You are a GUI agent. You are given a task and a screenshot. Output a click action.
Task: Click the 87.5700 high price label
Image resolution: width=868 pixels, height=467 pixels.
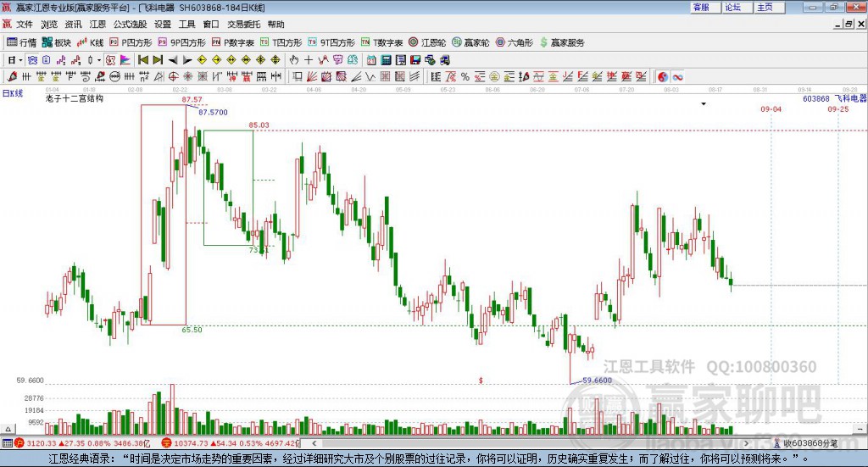click(213, 113)
